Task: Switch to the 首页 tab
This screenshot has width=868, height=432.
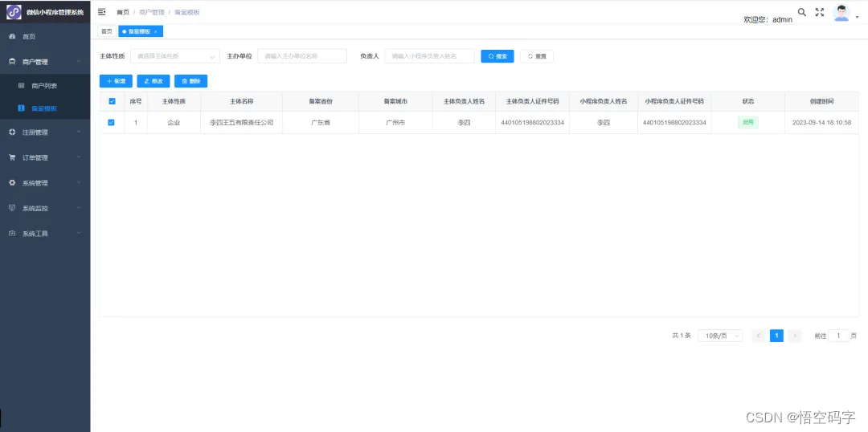Action: click(107, 31)
